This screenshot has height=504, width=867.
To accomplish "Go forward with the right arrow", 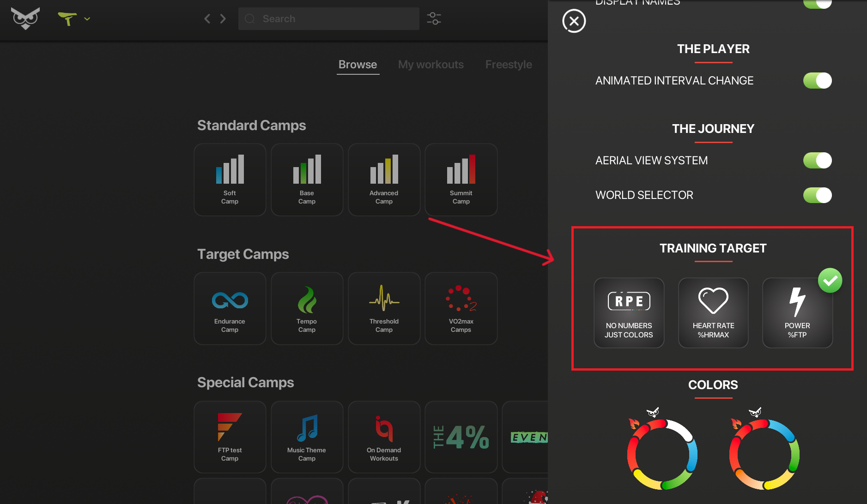I will tap(223, 18).
